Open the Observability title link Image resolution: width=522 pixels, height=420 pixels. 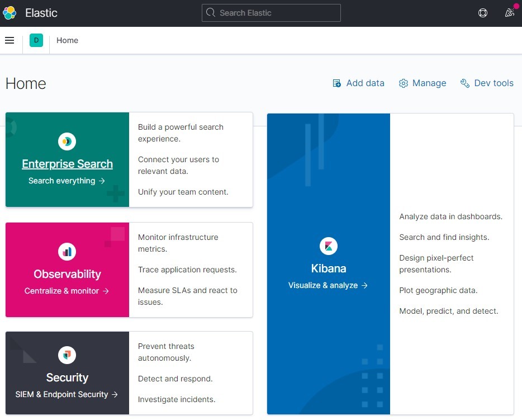click(67, 274)
